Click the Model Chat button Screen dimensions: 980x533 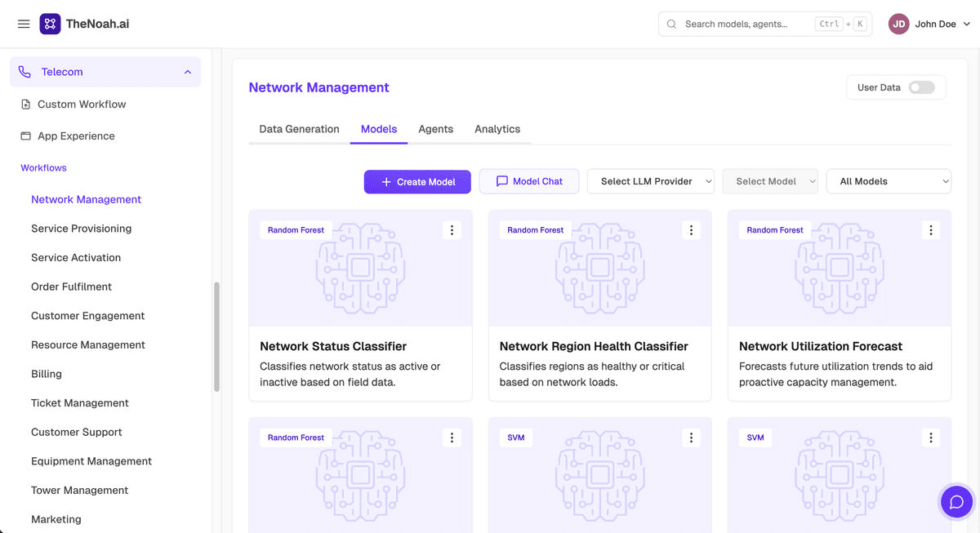[x=529, y=181]
